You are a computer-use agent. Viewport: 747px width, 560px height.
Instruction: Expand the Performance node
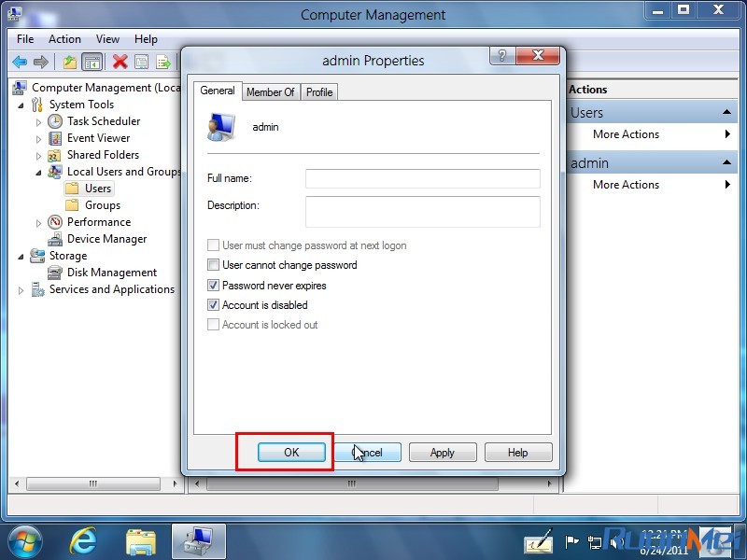38,223
